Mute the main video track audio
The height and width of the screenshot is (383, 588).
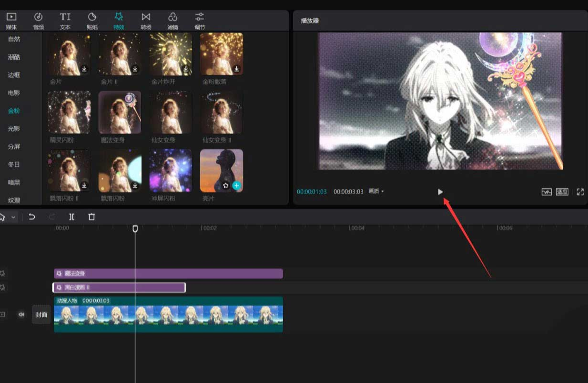coord(21,315)
